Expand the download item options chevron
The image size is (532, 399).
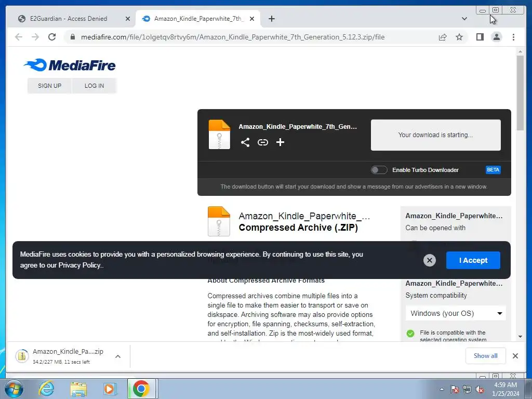118,356
